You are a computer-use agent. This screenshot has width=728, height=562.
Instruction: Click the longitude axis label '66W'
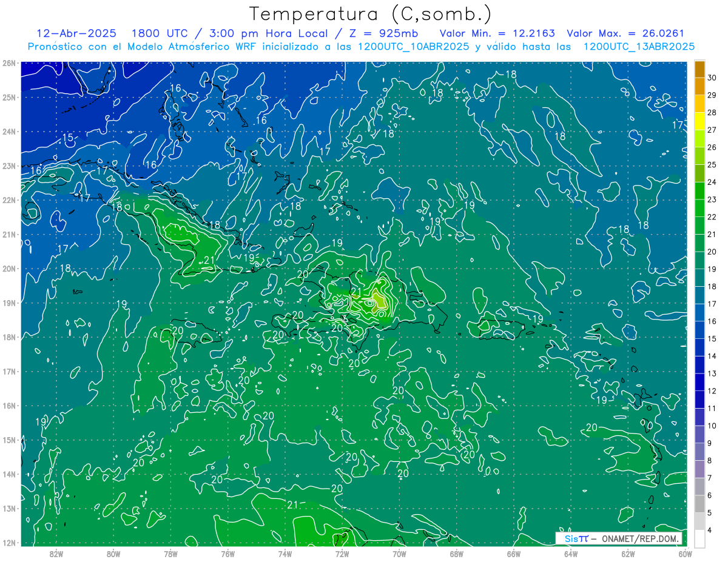click(x=513, y=553)
